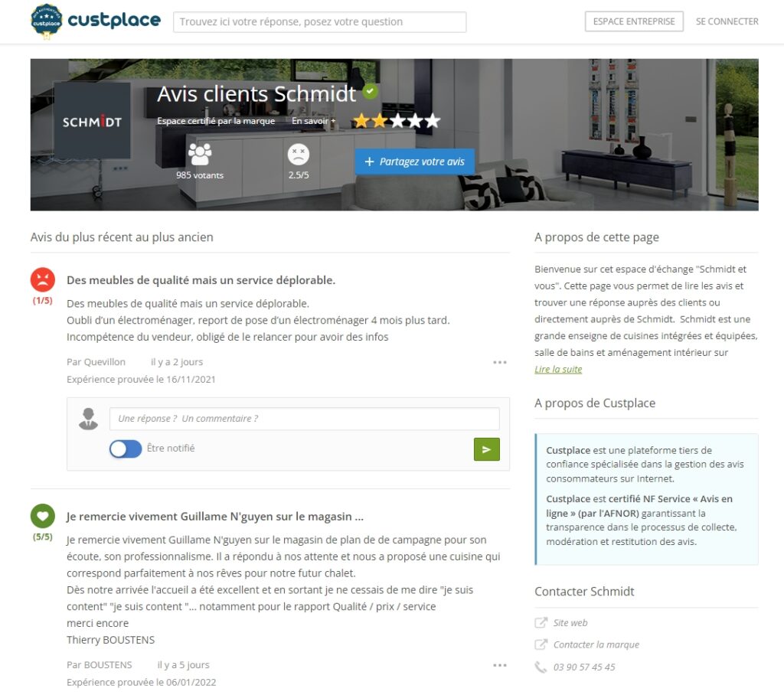
Task: Toggle the Être notifié switch
Action: pyautogui.click(x=126, y=449)
